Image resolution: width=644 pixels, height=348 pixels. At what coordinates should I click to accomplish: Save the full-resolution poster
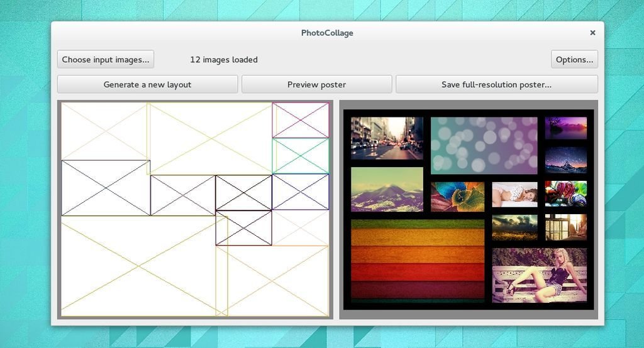[496, 84]
